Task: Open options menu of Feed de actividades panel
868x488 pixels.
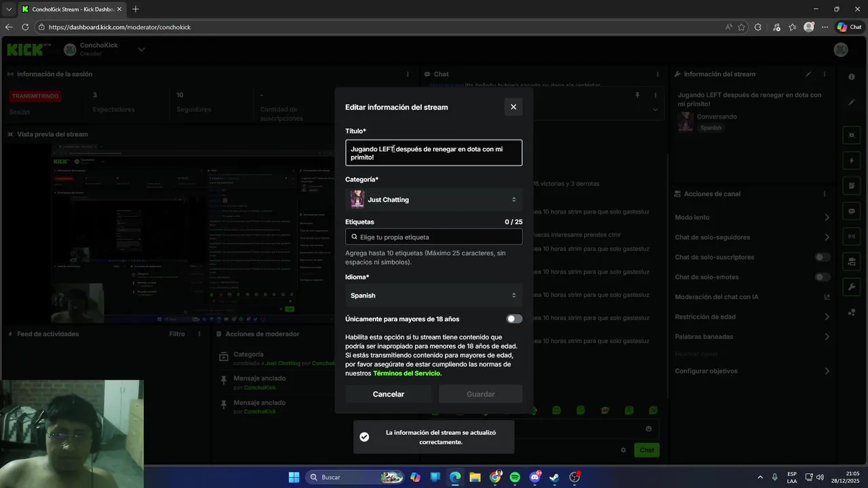Action: [199, 334]
